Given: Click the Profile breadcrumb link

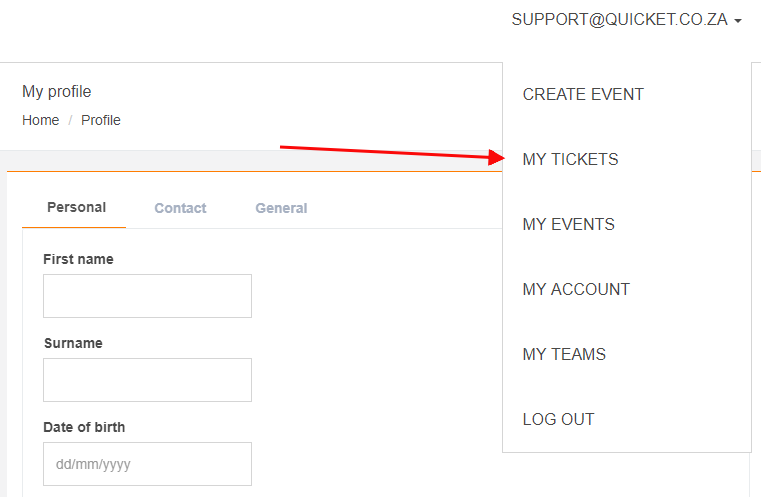Looking at the screenshot, I should point(101,120).
